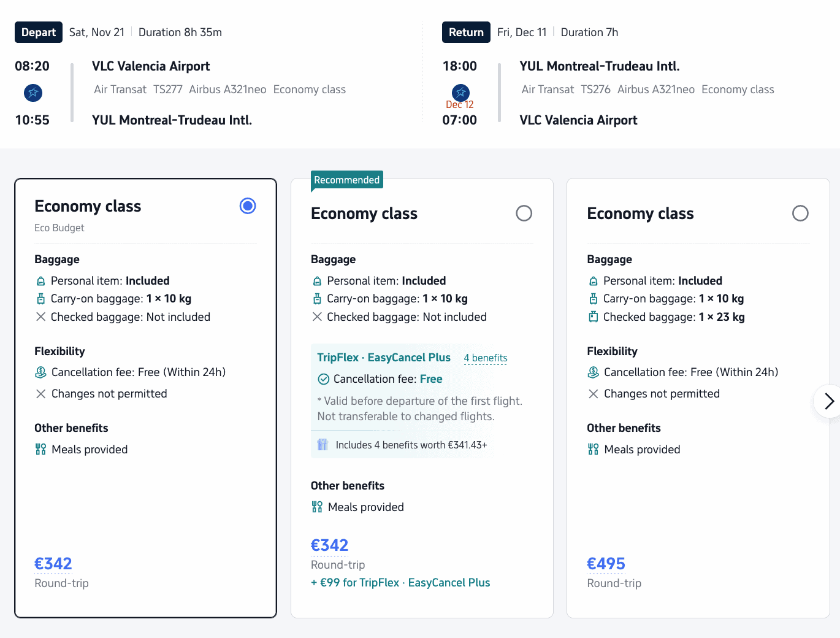Image resolution: width=840 pixels, height=638 pixels.
Task: Select the €495 Economy class radio button
Action: 800,213
